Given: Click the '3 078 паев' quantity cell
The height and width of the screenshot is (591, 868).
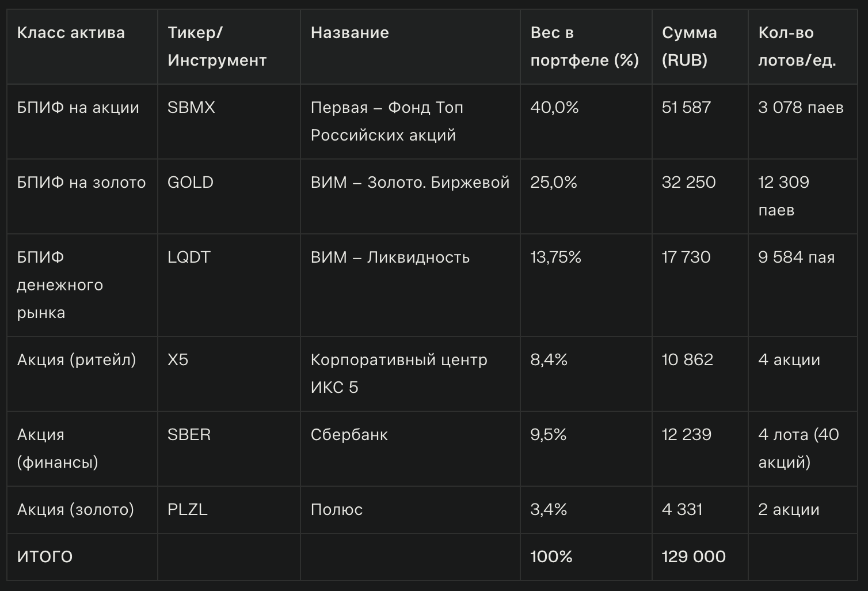Looking at the screenshot, I should pos(801,108).
